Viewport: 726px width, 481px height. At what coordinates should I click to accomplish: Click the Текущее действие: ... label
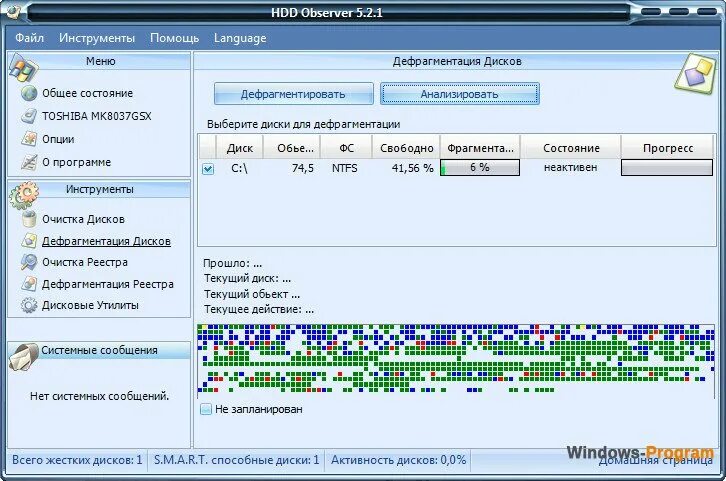click(x=259, y=309)
